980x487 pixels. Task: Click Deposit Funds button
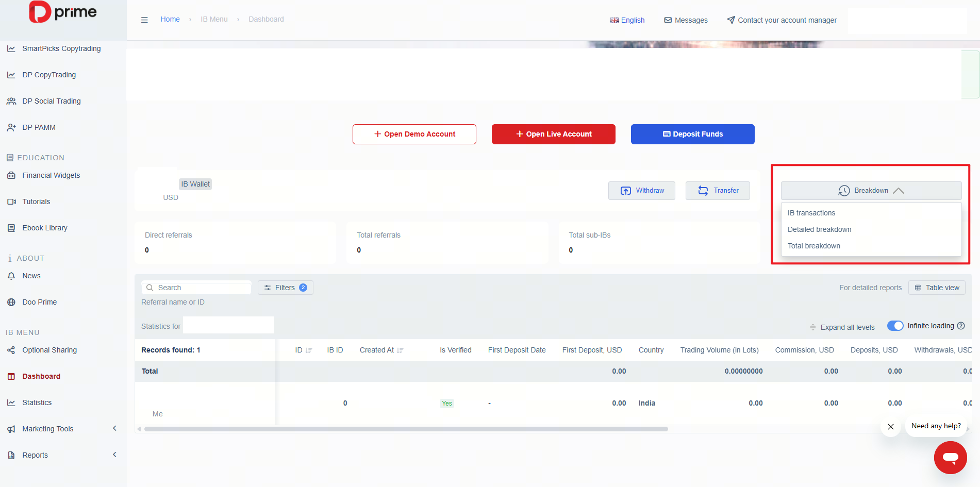tap(692, 134)
